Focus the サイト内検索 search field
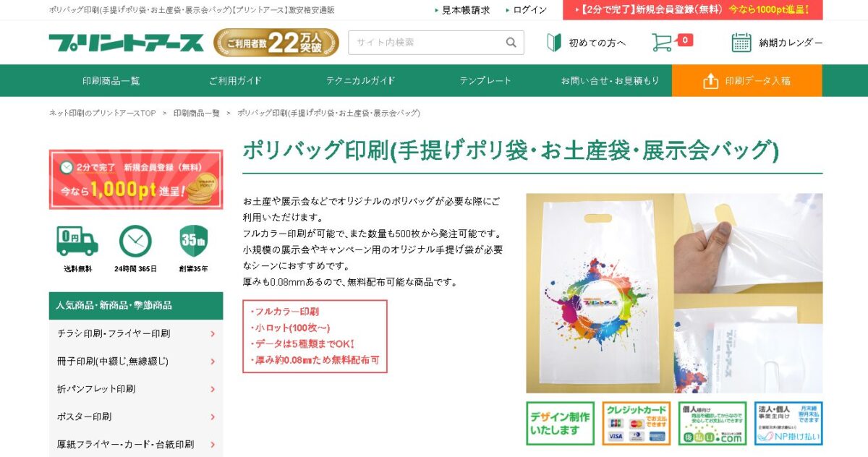This screenshot has height=457, width=868. click(x=425, y=43)
